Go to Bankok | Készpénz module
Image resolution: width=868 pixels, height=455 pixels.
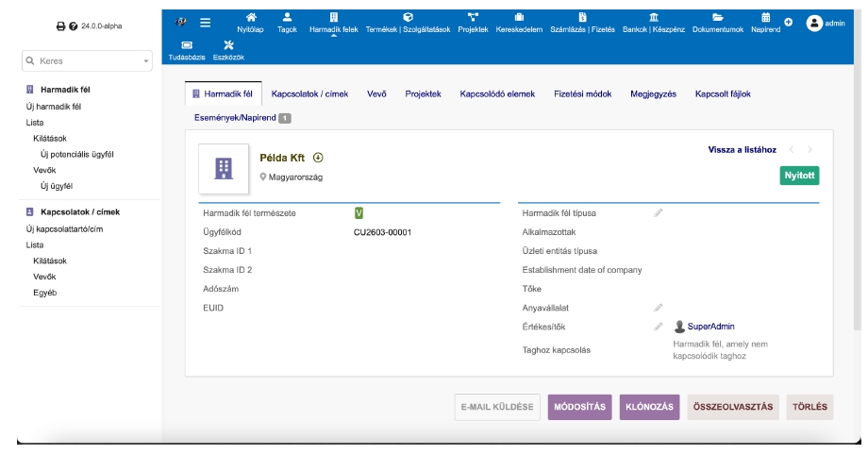coord(654,17)
